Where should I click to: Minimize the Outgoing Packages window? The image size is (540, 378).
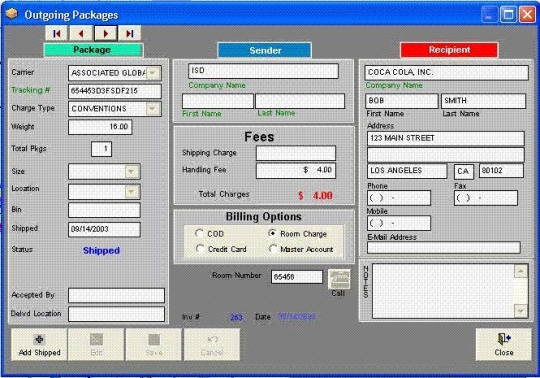click(489, 15)
